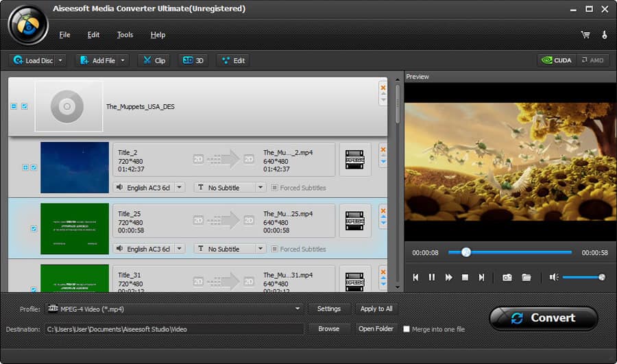Enable Forced Subtitles for Title_25
This screenshot has width=617, height=364.
(275, 249)
